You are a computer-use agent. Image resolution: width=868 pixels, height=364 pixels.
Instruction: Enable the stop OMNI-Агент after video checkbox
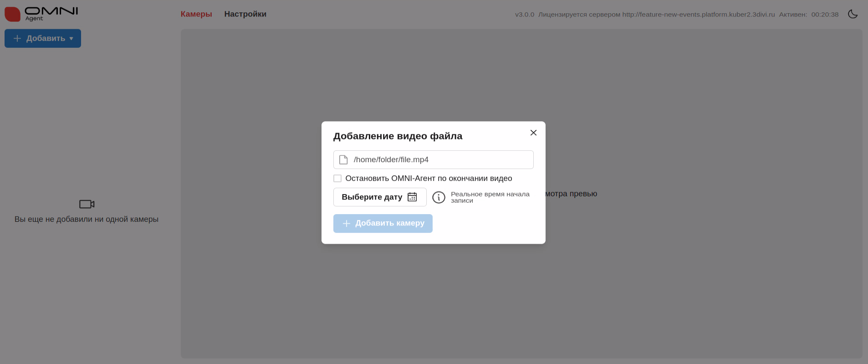[337, 179]
